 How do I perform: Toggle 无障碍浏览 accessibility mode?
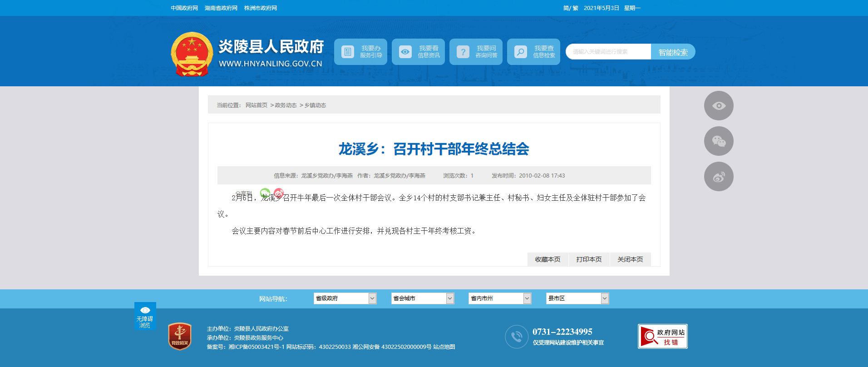[145, 316]
